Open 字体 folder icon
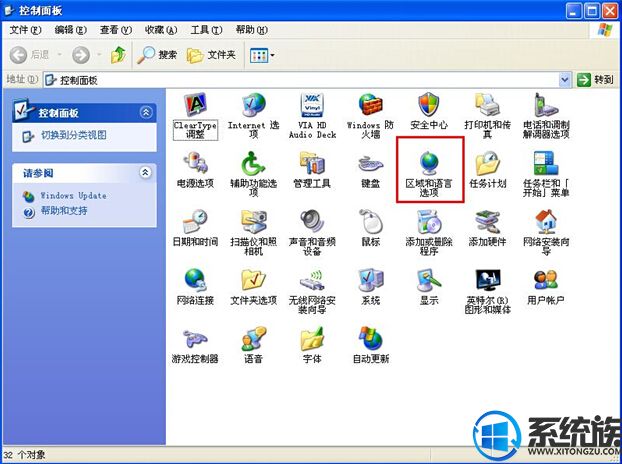Screen dimensions: 622x464 click(x=312, y=338)
